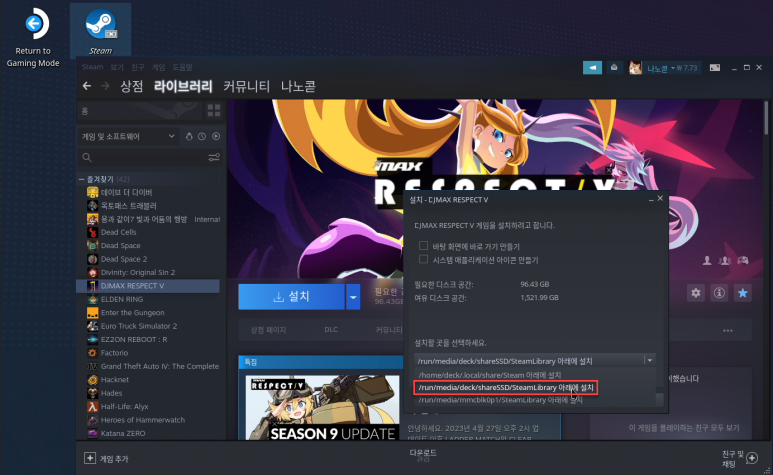The width and height of the screenshot is (773, 475).
Task: Open the install button options arrow
Action: 353,297
